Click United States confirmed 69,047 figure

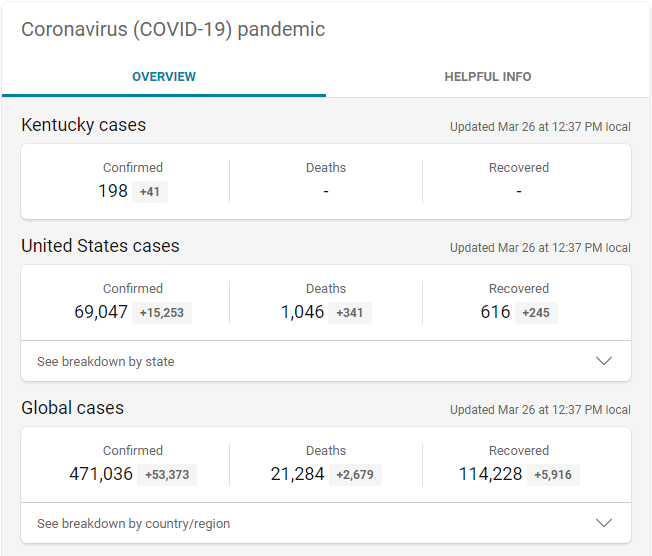point(101,312)
